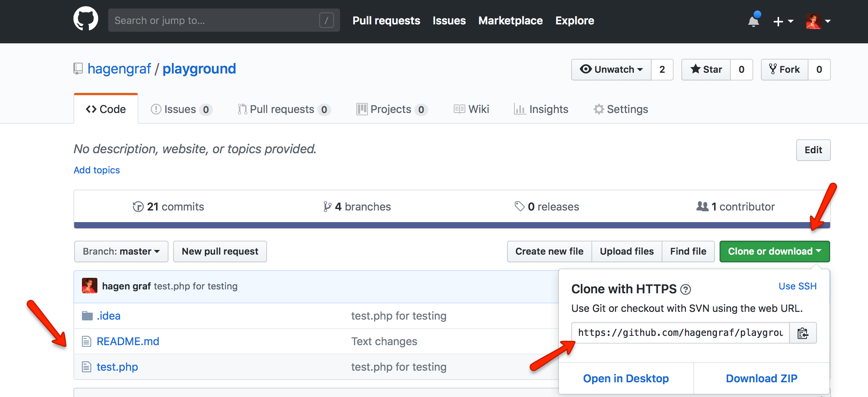Click the file icon of README.md
This screenshot has width=868, height=397.
[x=87, y=341]
